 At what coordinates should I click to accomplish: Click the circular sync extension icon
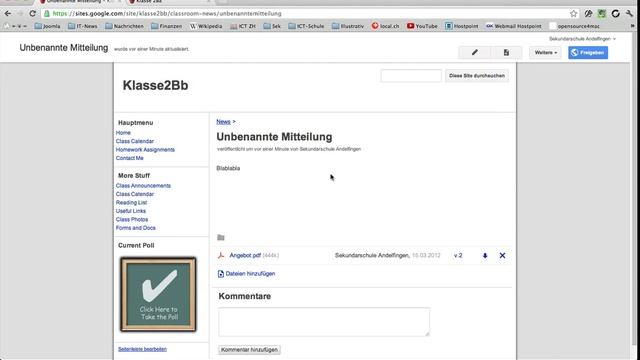(616, 13)
